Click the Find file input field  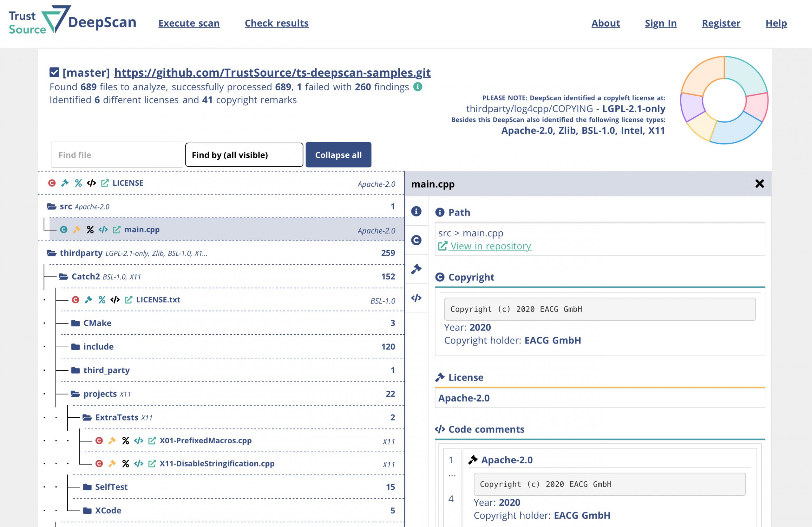tap(117, 155)
